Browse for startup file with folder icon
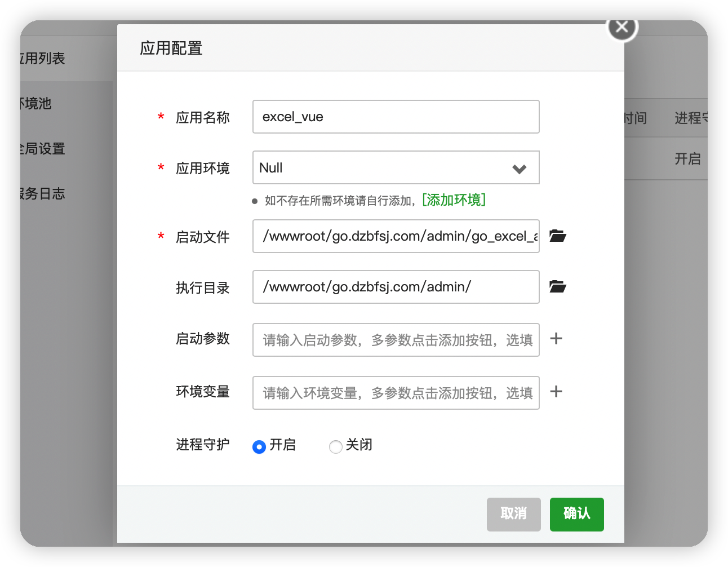The width and height of the screenshot is (728, 567). pyautogui.click(x=557, y=236)
